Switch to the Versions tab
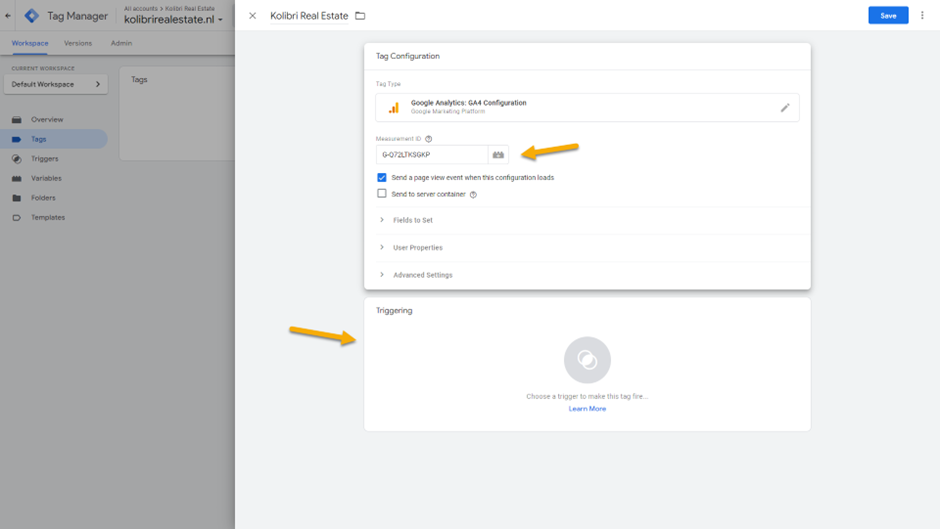This screenshot has width=940, height=529. click(78, 43)
